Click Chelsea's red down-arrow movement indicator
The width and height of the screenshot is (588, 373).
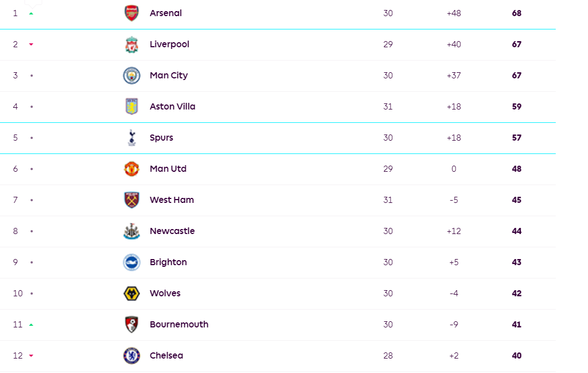coord(31,356)
